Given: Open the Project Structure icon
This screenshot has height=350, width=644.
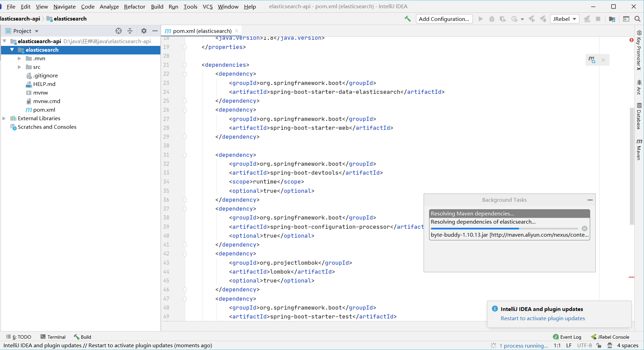Looking at the screenshot, I should click(612, 19).
